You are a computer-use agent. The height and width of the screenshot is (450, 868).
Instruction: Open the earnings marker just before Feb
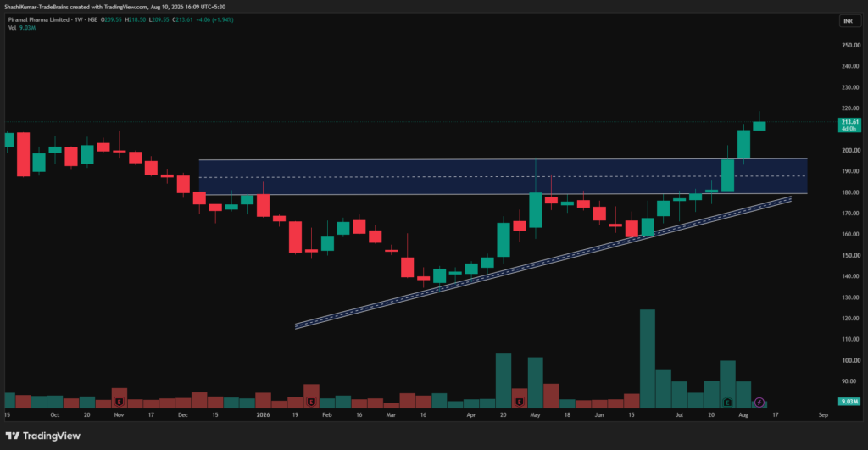pyautogui.click(x=311, y=403)
